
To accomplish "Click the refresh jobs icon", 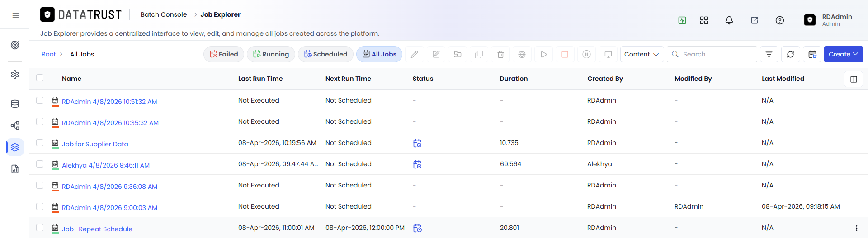I will [x=790, y=54].
